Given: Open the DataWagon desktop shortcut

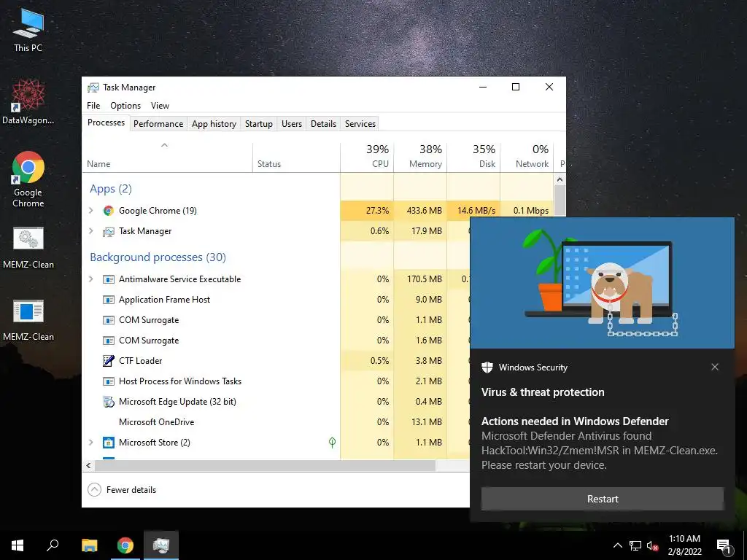Looking at the screenshot, I should (28, 102).
